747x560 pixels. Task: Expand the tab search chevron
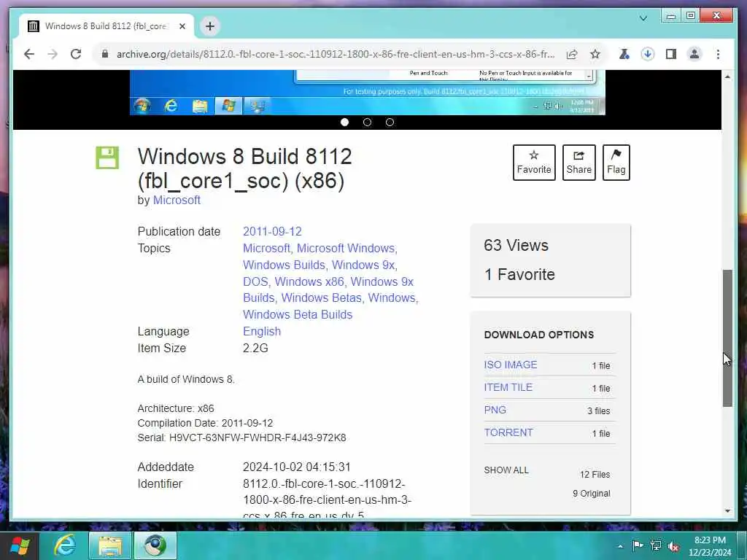pos(643,18)
